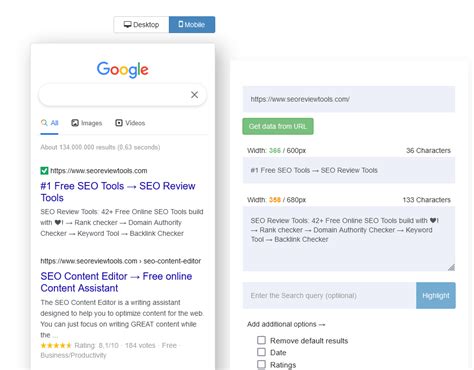Click the search query optional field
The height and width of the screenshot is (370, 474).
click(329, 295)
